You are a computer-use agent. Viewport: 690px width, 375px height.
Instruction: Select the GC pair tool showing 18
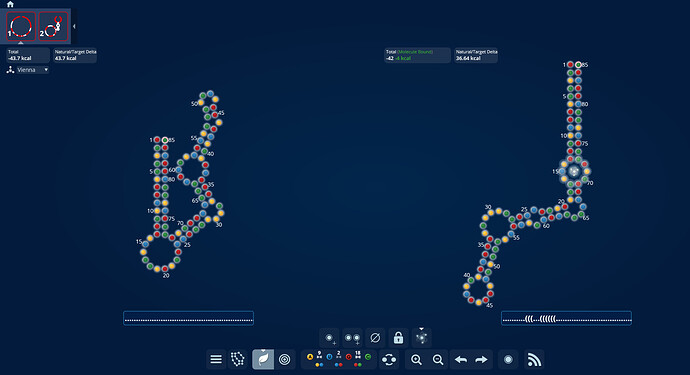[358, 359]
